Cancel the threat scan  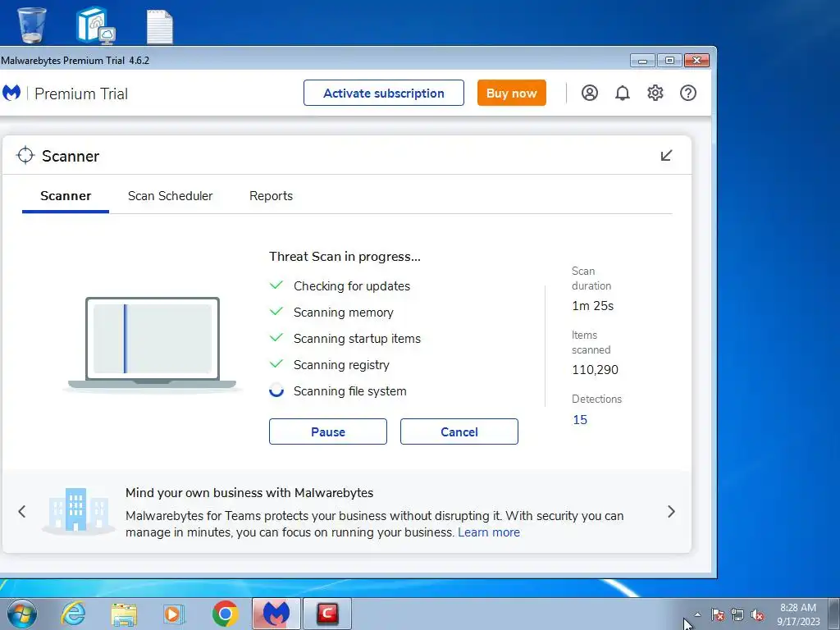(x=459, y=431)
